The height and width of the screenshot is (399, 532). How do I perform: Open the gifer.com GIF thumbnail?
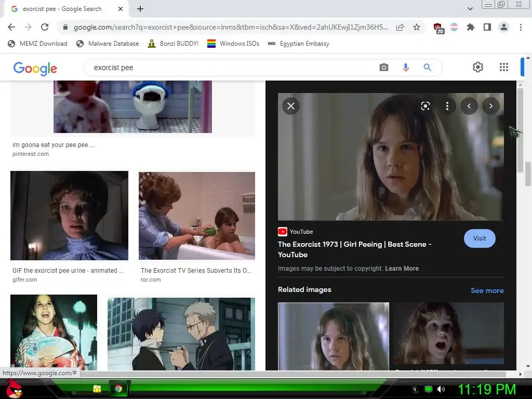point(69,216)
